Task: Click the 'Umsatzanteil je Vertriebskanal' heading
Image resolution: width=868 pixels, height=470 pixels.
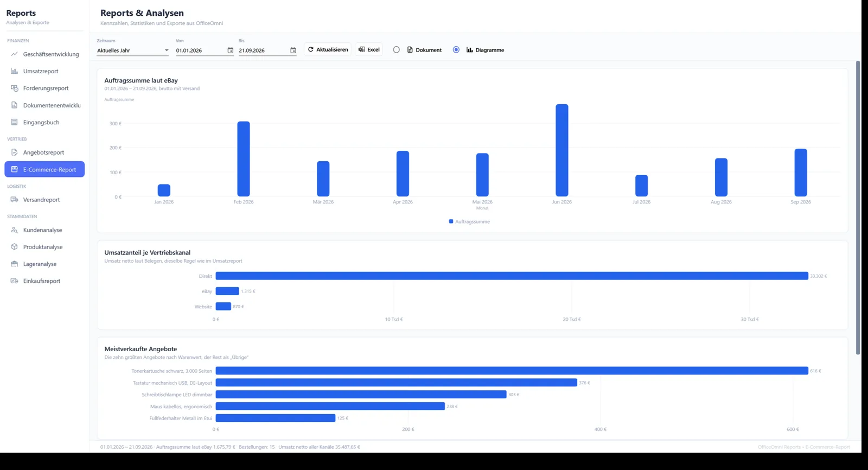Action: click(x=148, y=252)
